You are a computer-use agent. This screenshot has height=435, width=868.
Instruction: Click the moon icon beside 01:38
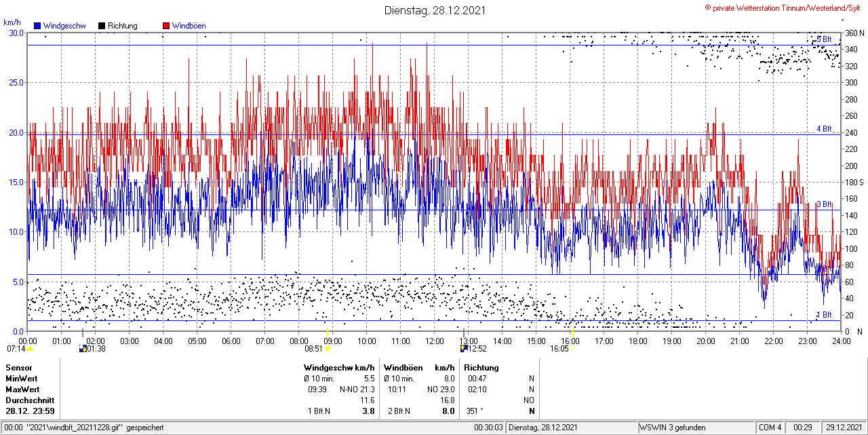[83, 348]
